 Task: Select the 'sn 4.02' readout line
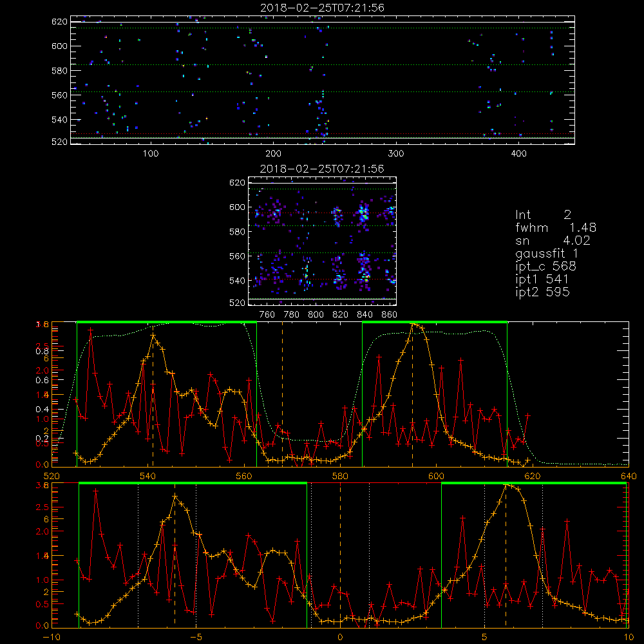pyautogui.click(x=553, y=241)
